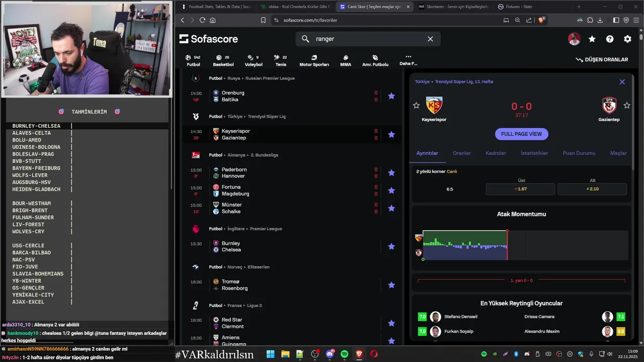The width and height of the screenshot is (644, 362).
Task: Select the Tenis sport category
Action: [x=281, y=60]
